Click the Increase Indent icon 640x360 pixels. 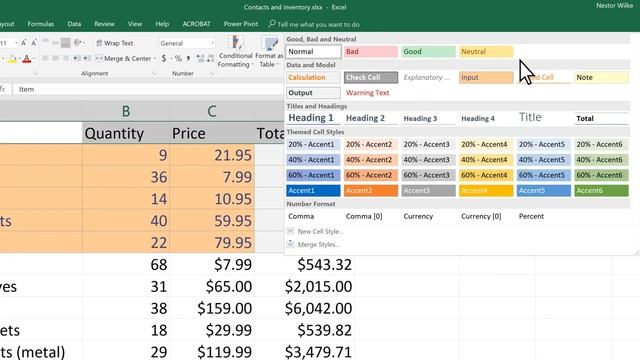pos(87,58)
